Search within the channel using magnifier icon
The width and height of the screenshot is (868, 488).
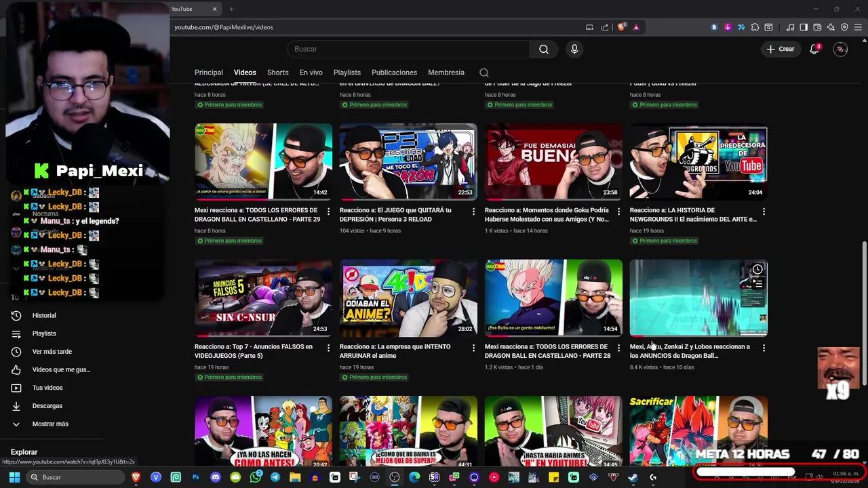[x=484, y=73]
